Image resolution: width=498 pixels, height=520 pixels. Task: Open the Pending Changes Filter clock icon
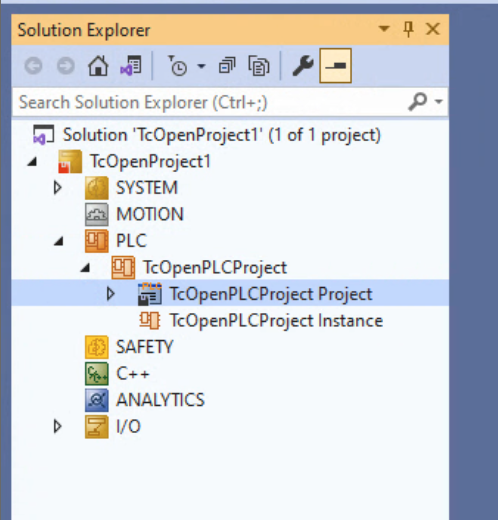coord(178,66)
